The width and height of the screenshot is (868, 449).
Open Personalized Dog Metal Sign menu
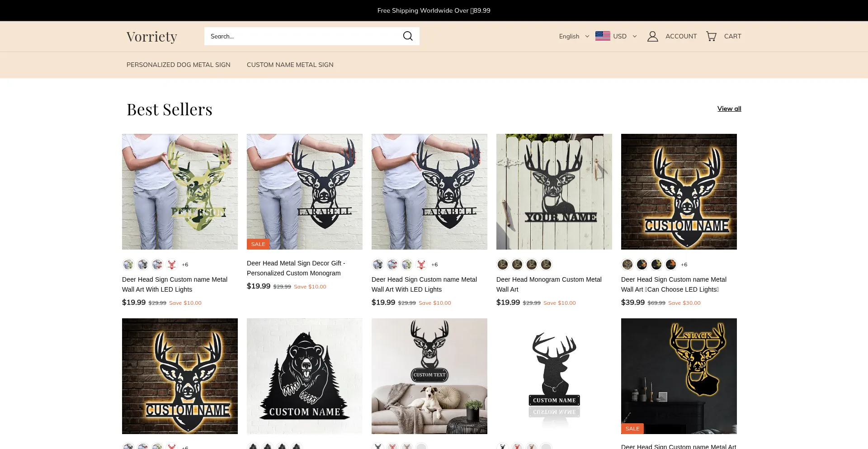point(179,65)
